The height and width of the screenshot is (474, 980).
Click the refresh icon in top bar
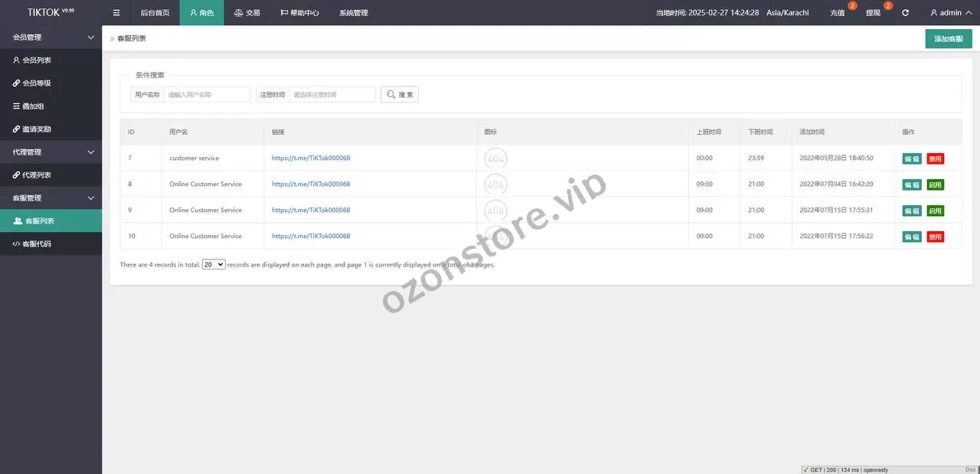pyautogui.click(x=906, y=13)
